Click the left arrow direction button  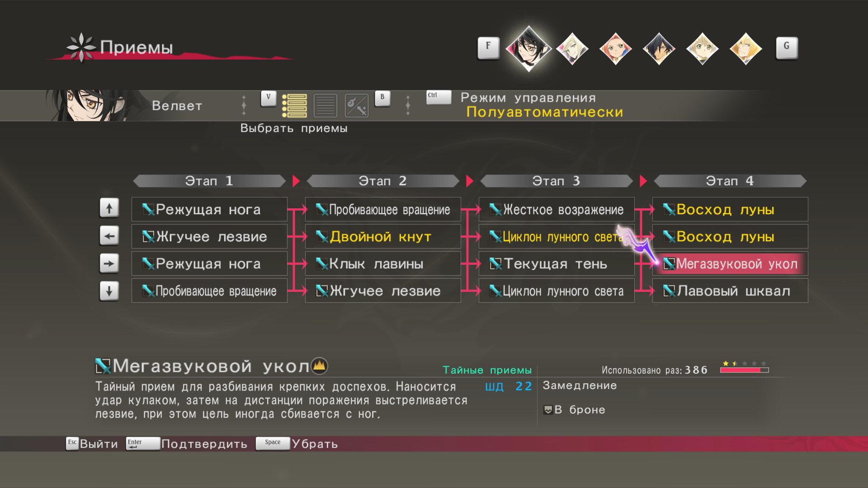[x=109, y=236]
